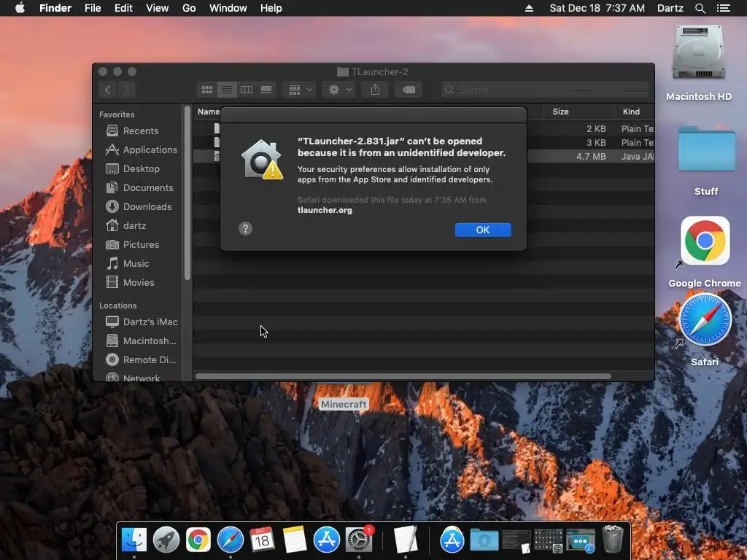The image size is (747, 560).
Task: Open the gear Action menu in Finder
Action: click(338, 90)
